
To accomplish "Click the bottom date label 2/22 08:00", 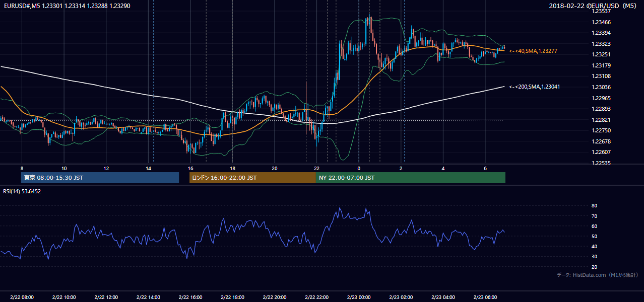I will [22, 297].
